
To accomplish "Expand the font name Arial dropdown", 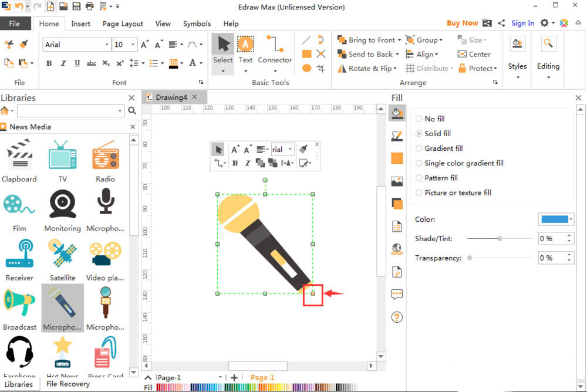I will pos(107,45).
